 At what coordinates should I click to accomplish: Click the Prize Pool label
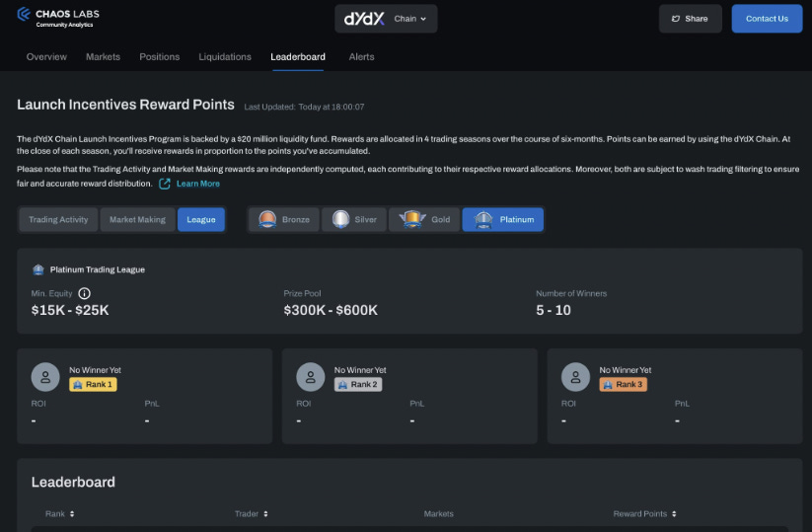point(303,294)
